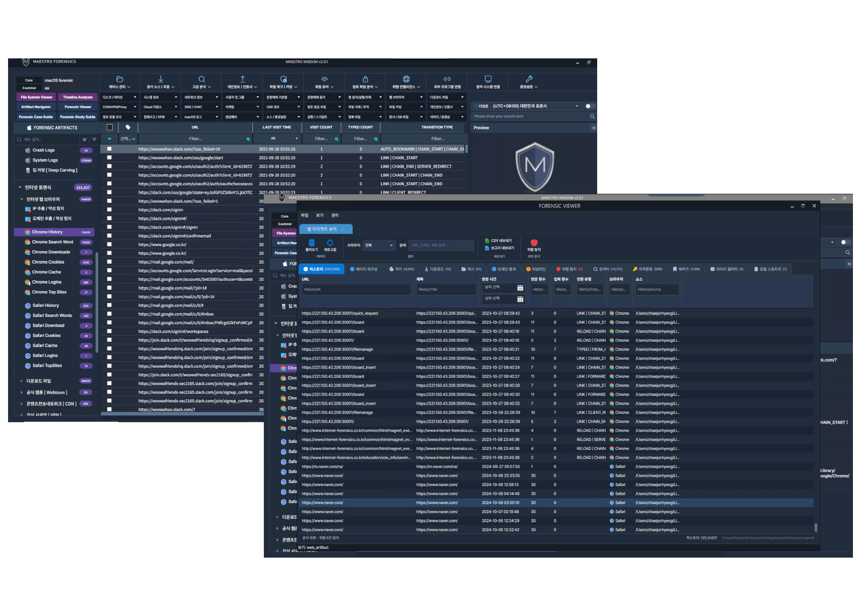This screenshot has height=616, width=861.
Task: Click the 새로고침 refresh icon
Action: coord(330,243)
